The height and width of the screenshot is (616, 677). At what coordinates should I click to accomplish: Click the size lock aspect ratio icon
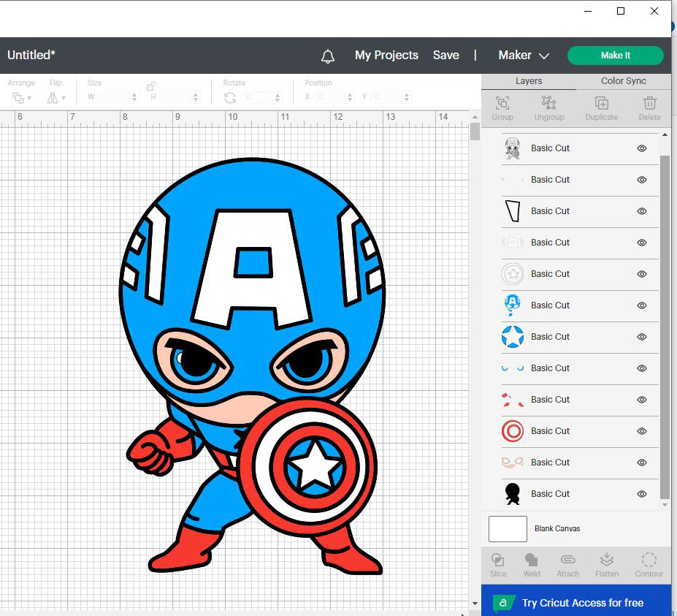[150, 86]
